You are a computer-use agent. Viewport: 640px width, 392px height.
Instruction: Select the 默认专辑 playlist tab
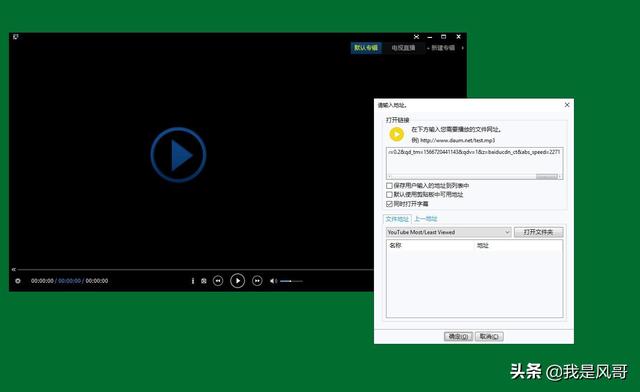pyautogui.click(x=366, y=48)
